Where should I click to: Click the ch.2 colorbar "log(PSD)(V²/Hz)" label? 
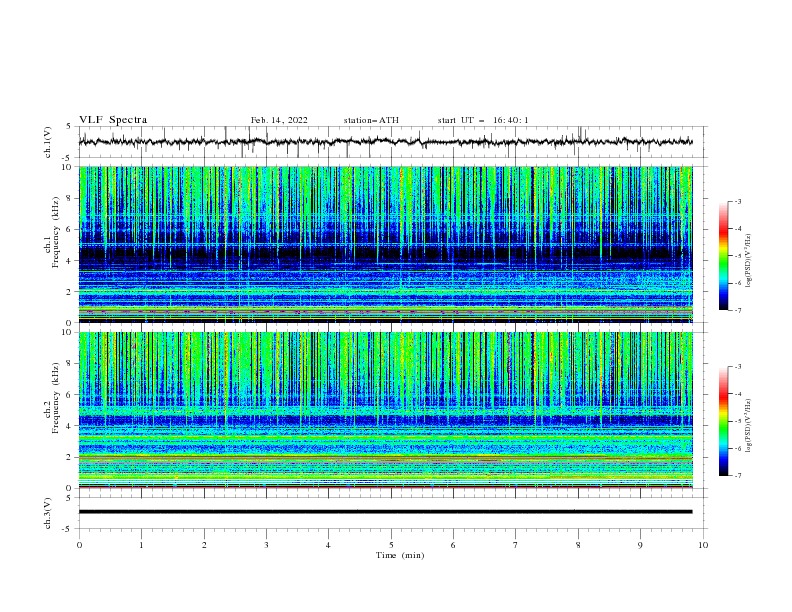coord(748,426)
